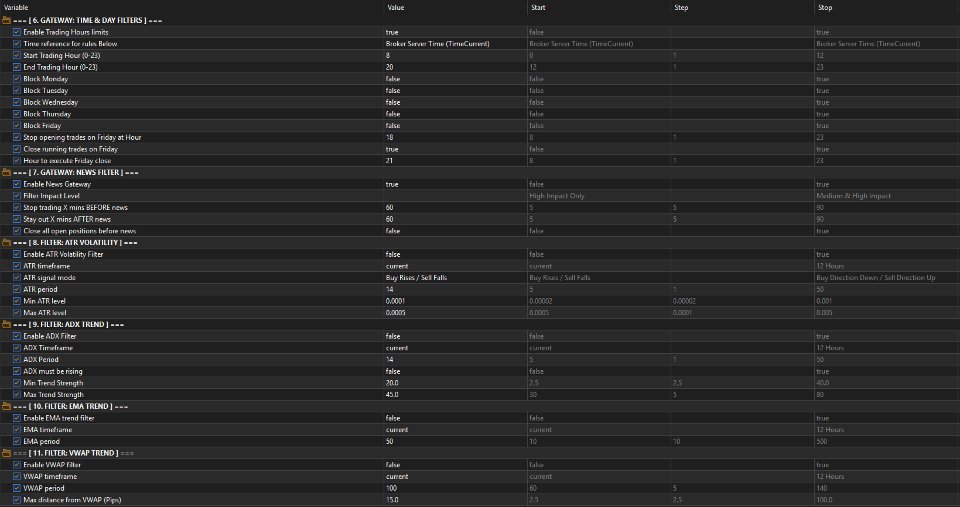Click folder icon of section 10 Filter EMA Trend
The image size is (960, 507).
(6, 406)
